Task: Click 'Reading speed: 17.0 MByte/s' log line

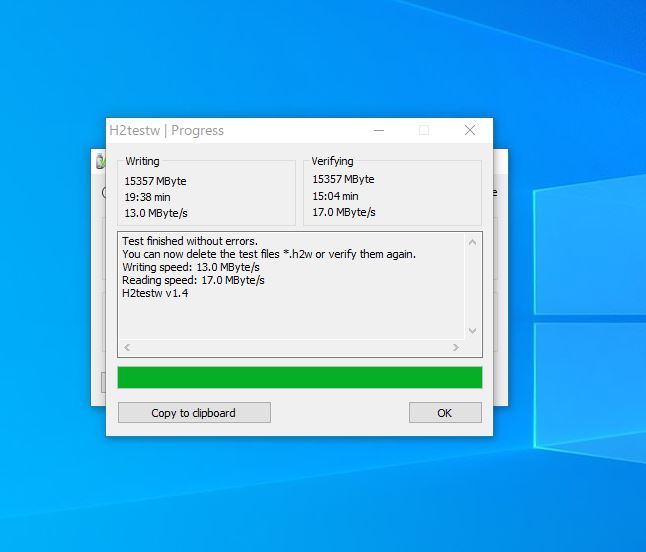Action: (x=193, y=281)
